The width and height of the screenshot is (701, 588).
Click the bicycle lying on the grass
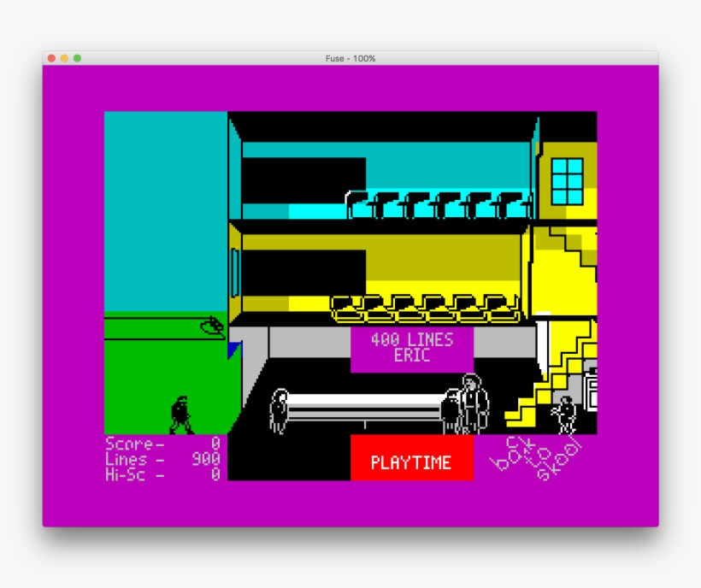212,326
